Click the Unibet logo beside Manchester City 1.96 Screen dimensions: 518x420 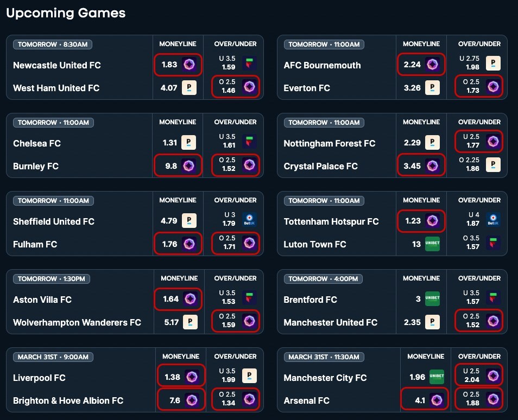pos(437,377)
